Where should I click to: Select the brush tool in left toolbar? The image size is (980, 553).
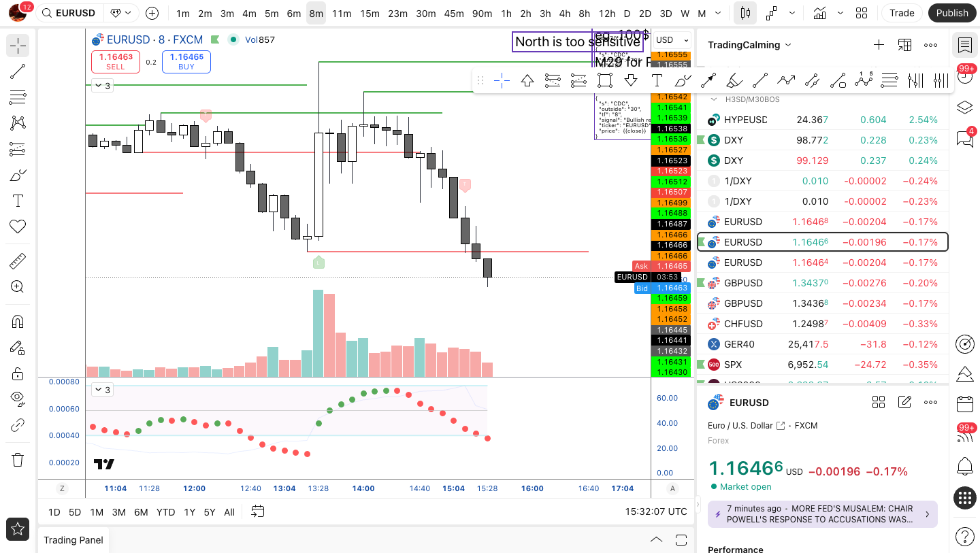click(x=18, y=175)
